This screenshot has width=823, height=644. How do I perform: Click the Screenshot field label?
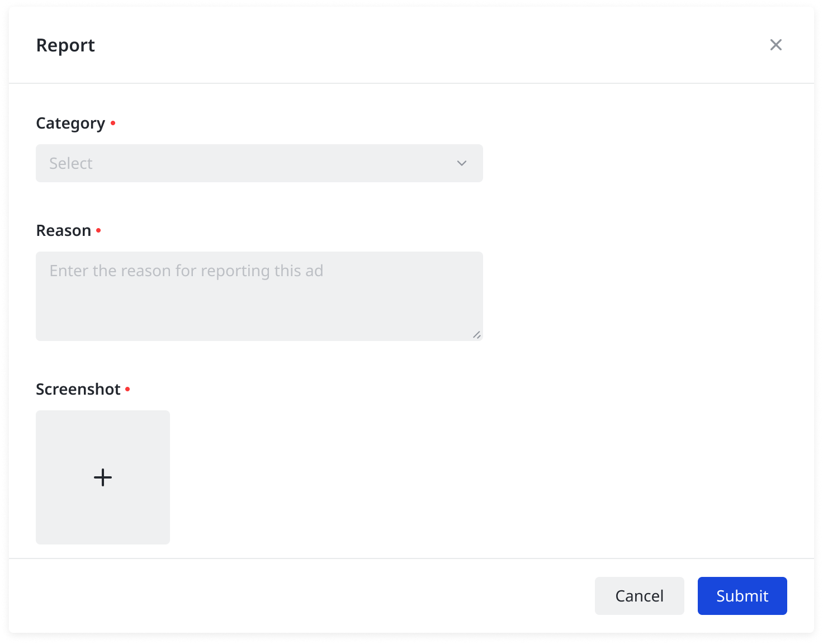click(x=78, y=389)
